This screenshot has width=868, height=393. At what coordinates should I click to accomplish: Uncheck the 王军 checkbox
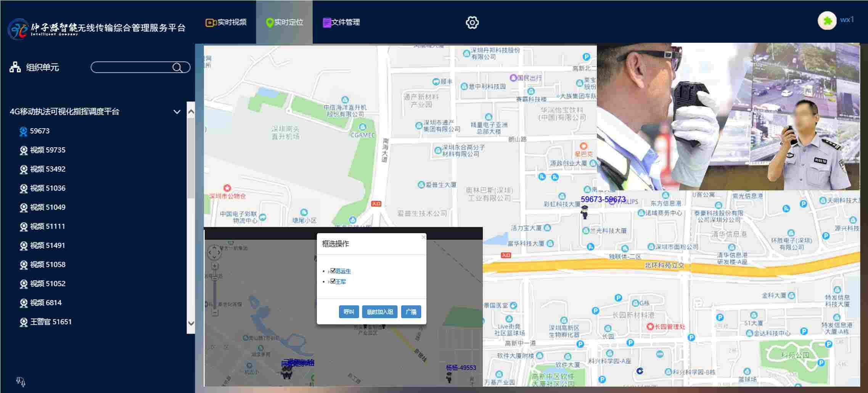(x=333, y=281)
